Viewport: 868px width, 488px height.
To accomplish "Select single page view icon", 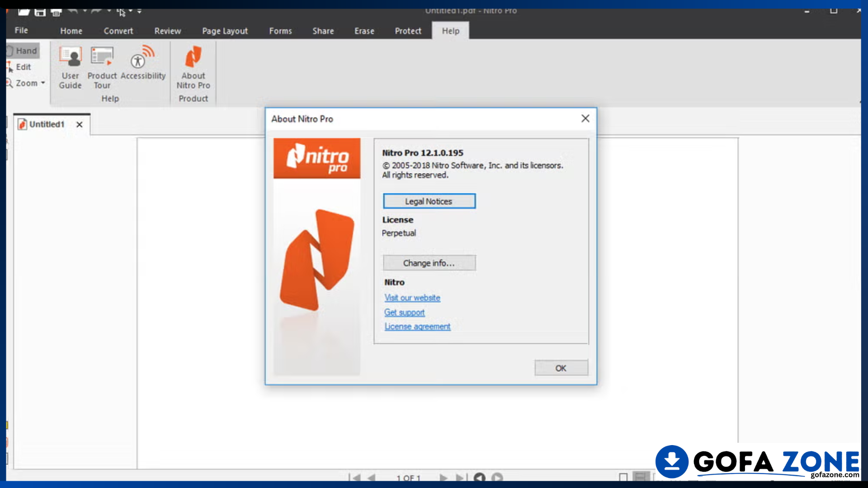I will 623,477.
